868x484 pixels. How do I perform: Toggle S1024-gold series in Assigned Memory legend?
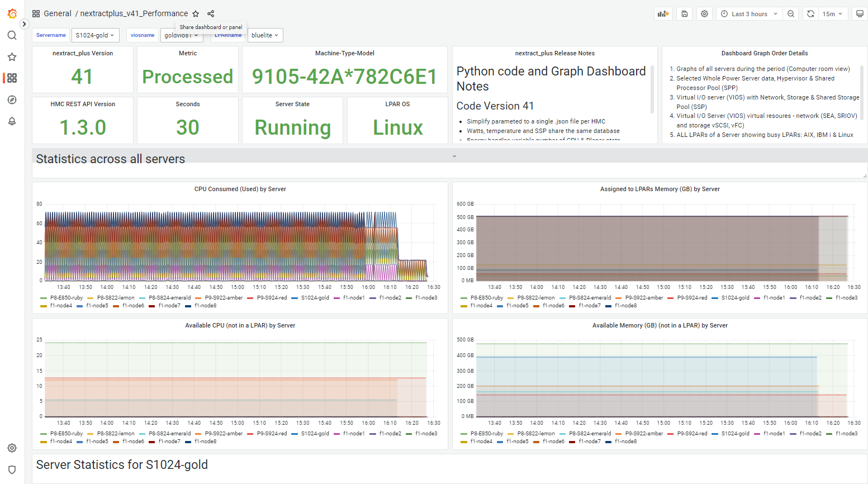pyautogui.click(x=735, y=298)
